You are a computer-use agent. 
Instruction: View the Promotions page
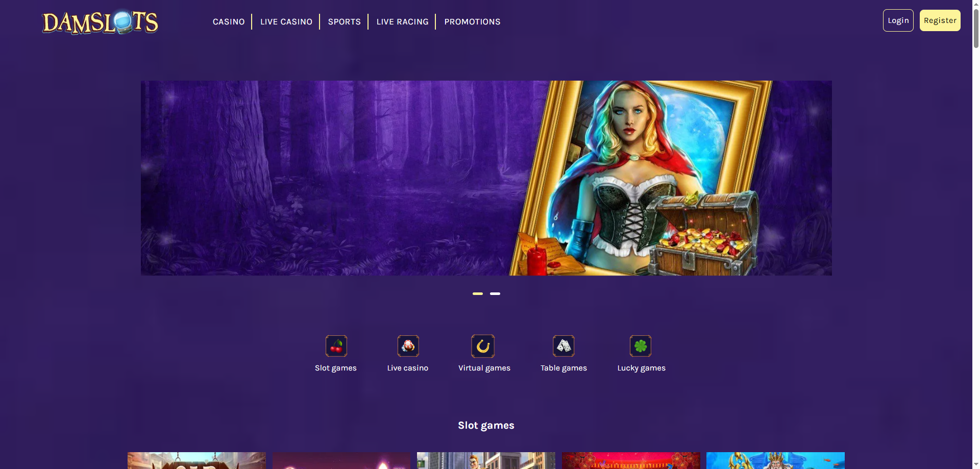[472, 22]
